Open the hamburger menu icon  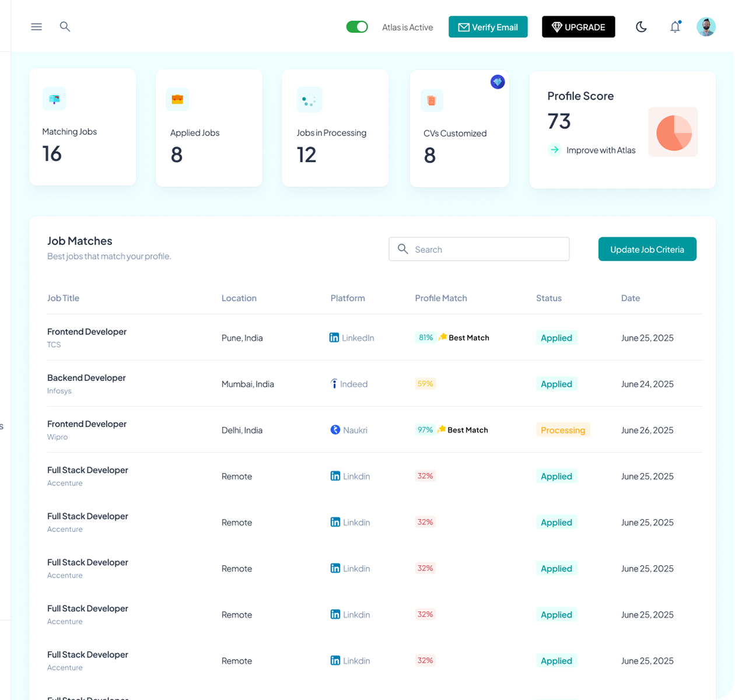tap(36, 27)
